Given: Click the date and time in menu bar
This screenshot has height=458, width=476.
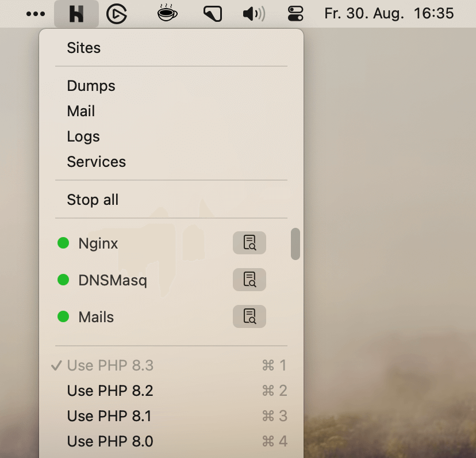Looking at the screenshot, I should pyautogui.click(x=389, y=14).
